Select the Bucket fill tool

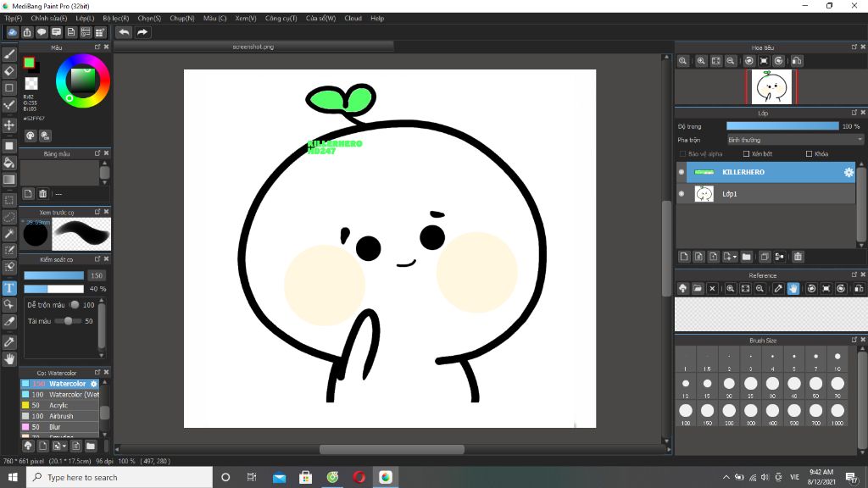[9, 163]
